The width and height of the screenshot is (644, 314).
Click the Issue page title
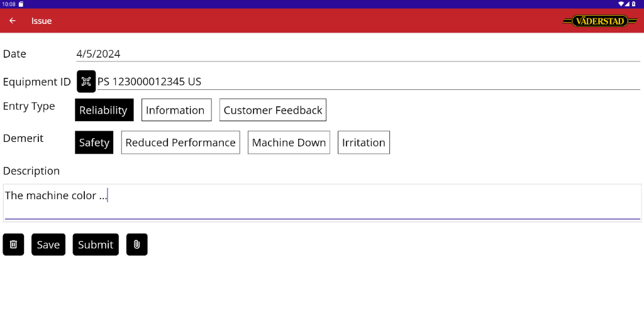click(x=42, y=21)
